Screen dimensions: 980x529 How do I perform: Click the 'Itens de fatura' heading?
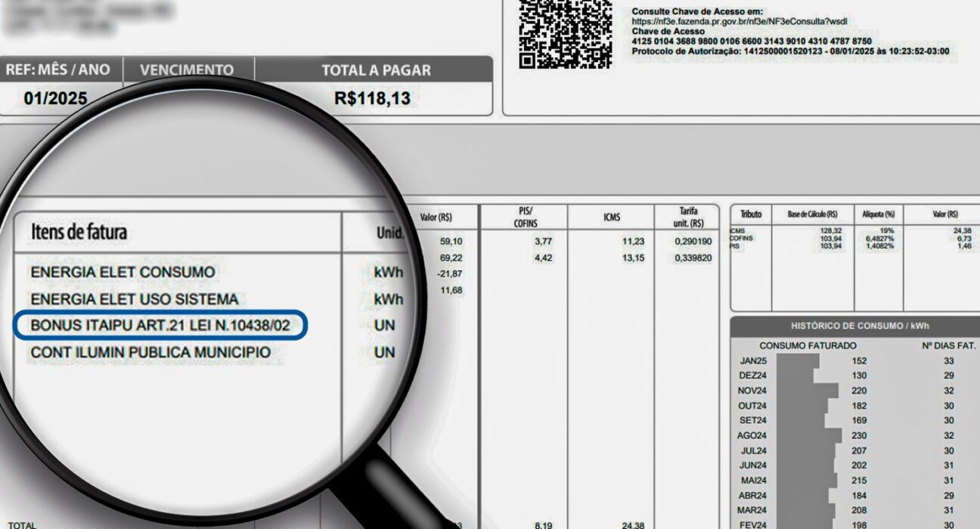[79, 232]
